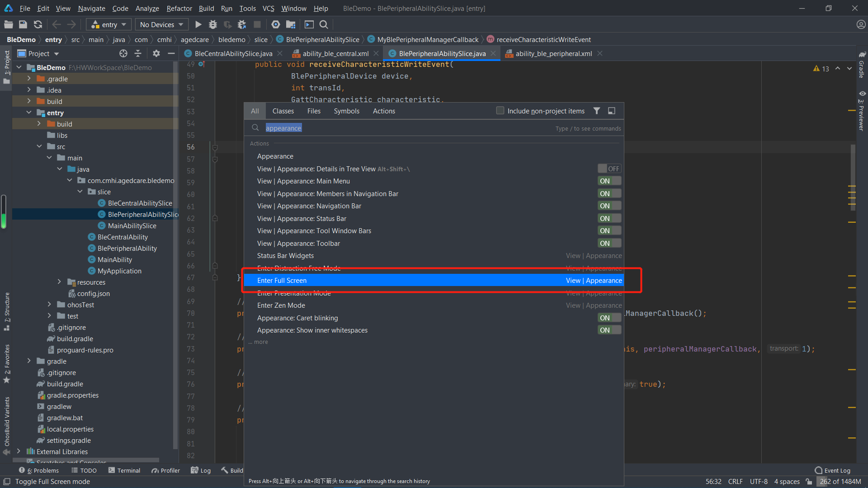This screenshot has height=488, width=868.
Task: Switch to Symbols tab in search popup
Action: pyautogui.click(x=346, y=111)
